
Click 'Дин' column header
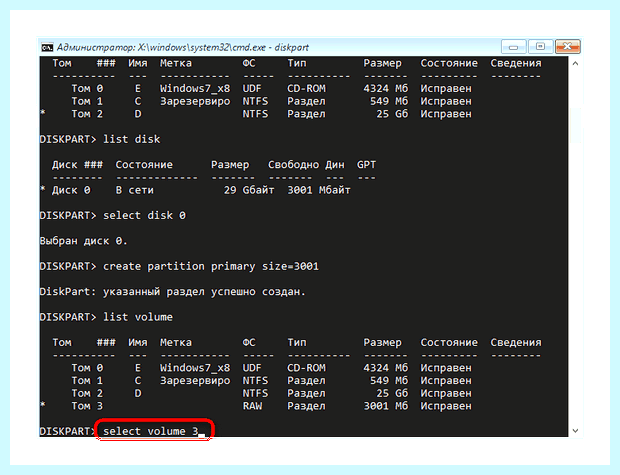335,165
